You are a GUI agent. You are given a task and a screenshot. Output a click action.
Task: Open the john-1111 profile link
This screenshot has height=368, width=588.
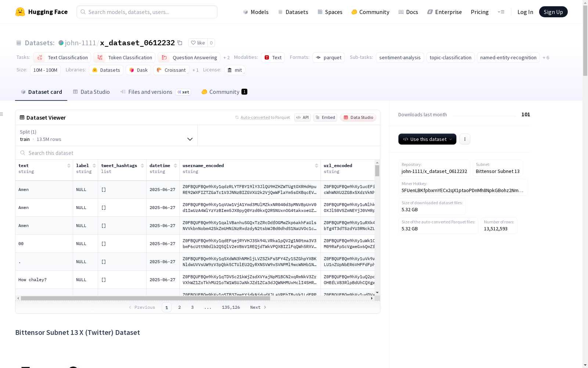80,43
